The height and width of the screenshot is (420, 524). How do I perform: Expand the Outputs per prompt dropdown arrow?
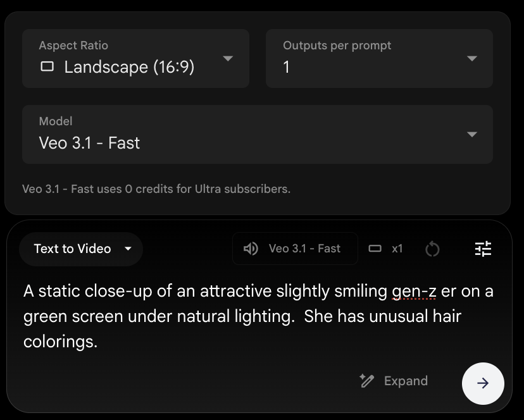click(x=471, y=59)
